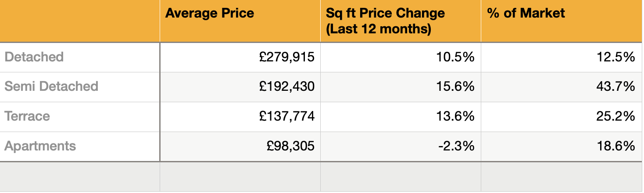644x193 pixels.
Task: Select the 43.7% market share cell
Action: tap(562, 87)
